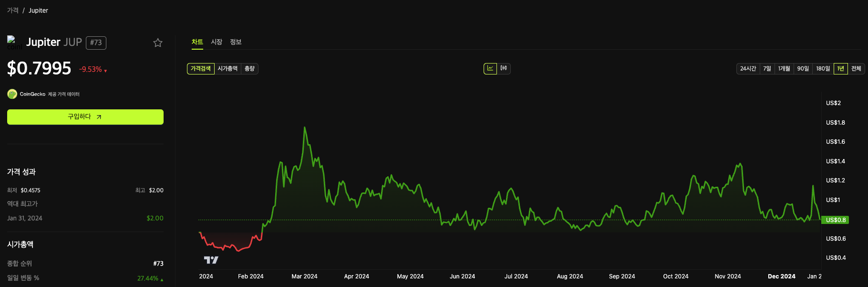Click the 가격 성과 section heading
868x287 pixels.
[x=21, y=172]
